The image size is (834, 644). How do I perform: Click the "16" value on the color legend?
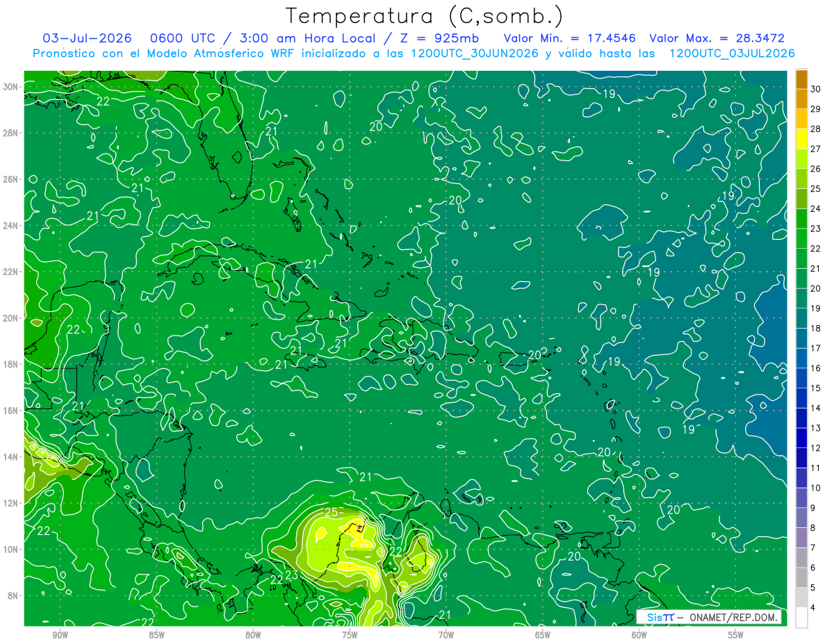[816, 368]
